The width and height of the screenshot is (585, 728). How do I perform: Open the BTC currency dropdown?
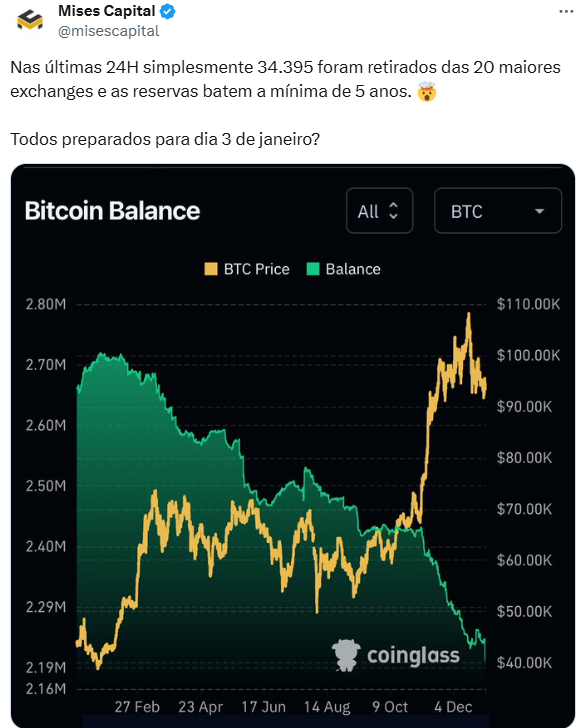pyautogui.click(x=498, y=211)
